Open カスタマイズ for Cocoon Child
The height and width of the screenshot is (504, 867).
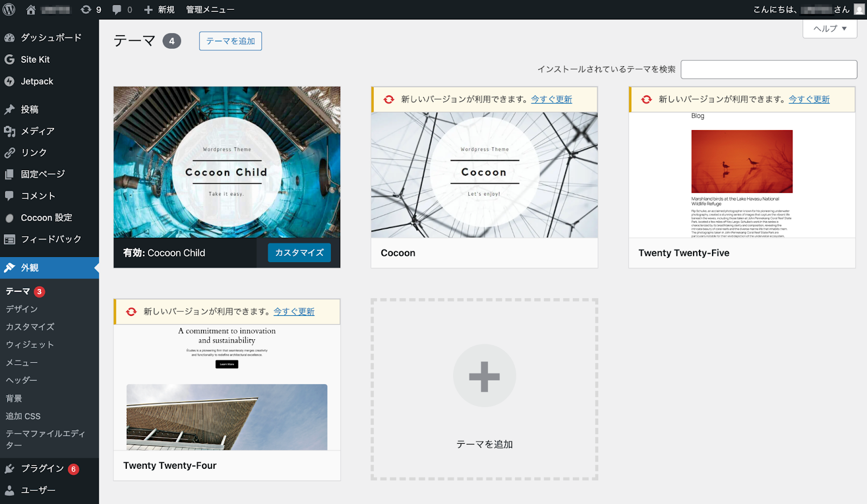click(x=299, y=253)
